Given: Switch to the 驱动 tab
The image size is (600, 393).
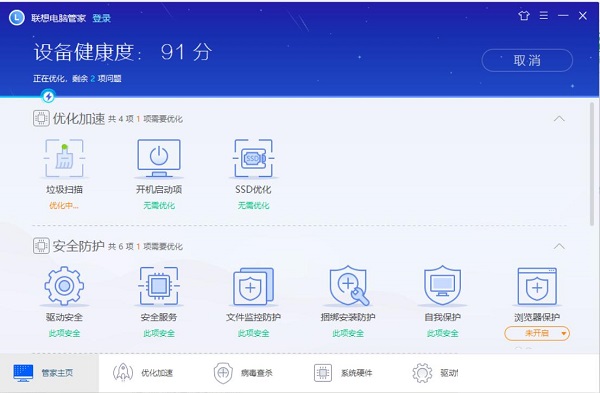Looking at the screenshot, I should pyautogui.click(x=435, y=373).
